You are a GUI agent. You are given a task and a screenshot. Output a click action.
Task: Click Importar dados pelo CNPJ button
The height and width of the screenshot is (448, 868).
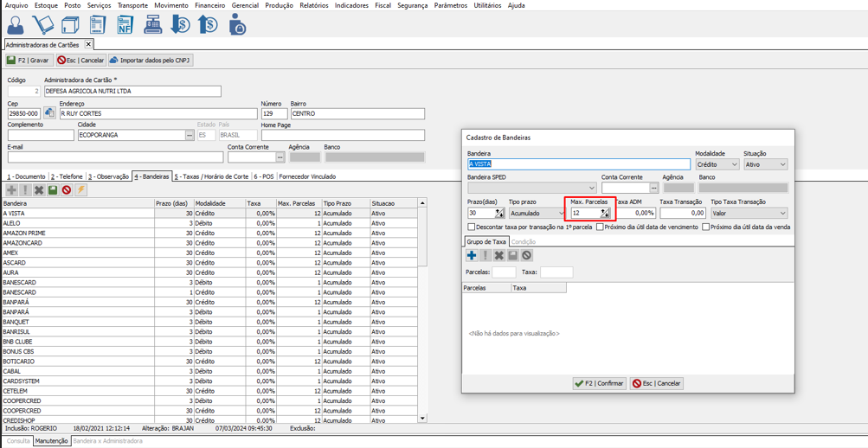pos(151,61)
